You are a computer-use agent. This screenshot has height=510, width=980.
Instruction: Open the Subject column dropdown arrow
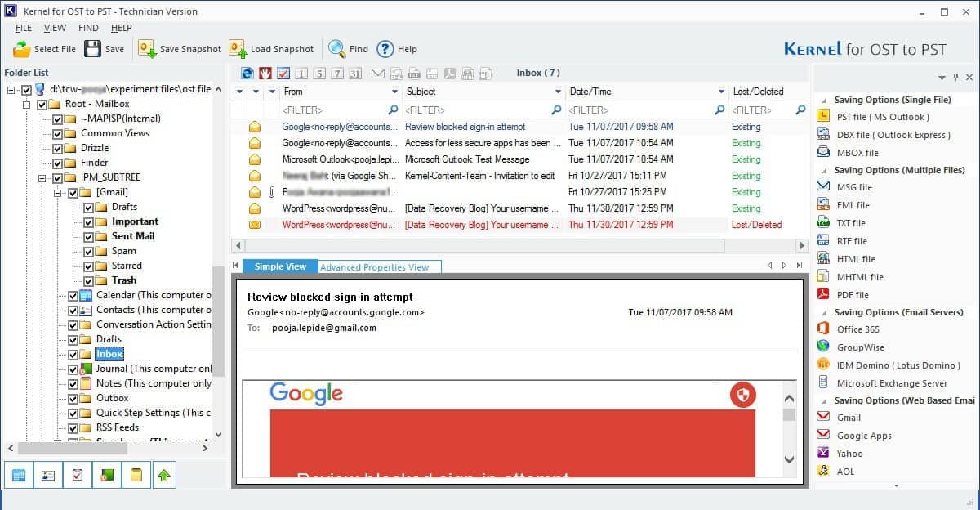tap(559, 92)
